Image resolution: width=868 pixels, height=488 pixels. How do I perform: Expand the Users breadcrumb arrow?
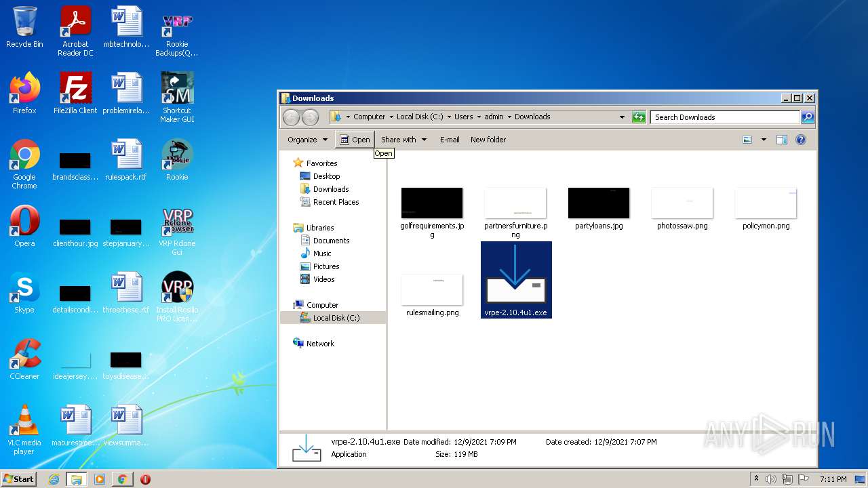479,117
